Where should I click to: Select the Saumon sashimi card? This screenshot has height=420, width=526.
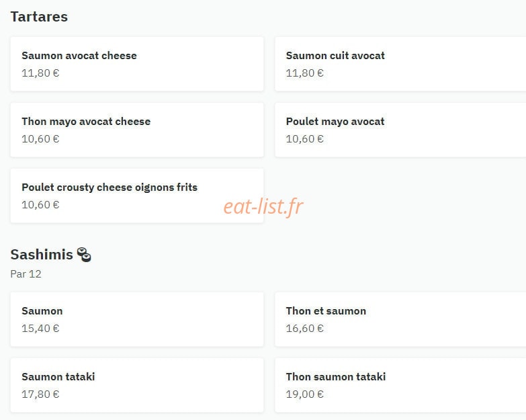137,319
